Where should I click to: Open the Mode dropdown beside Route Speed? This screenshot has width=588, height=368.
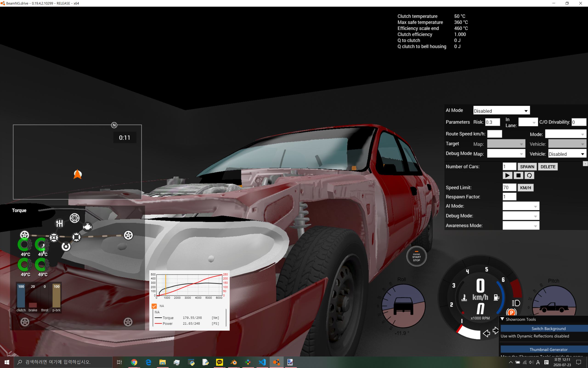566,134
